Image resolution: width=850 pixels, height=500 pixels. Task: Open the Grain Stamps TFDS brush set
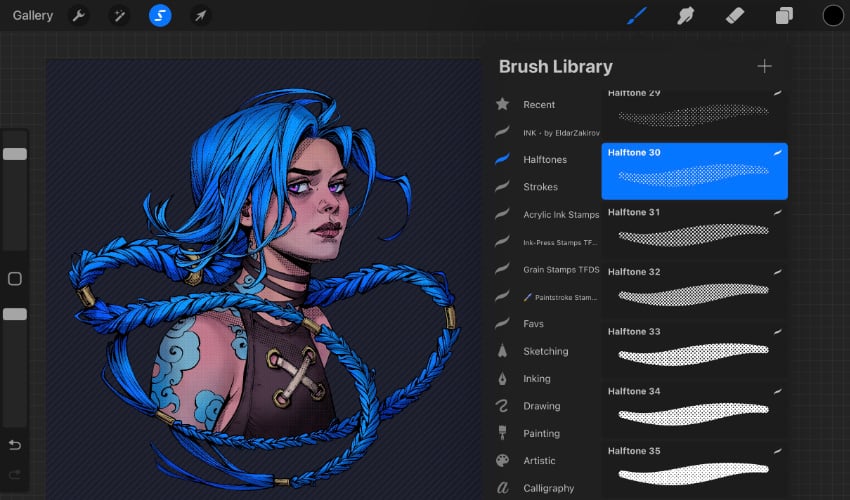coord(547,270)
